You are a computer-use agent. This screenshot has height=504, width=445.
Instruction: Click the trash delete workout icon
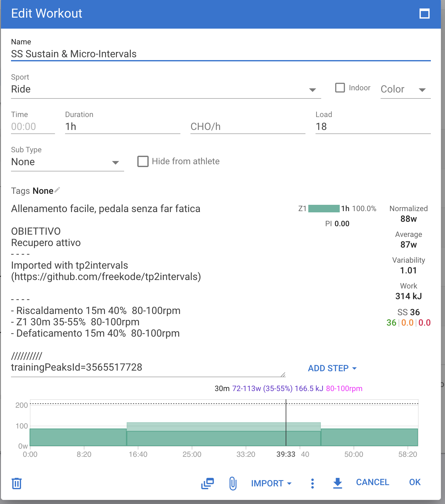click(17, 483)
